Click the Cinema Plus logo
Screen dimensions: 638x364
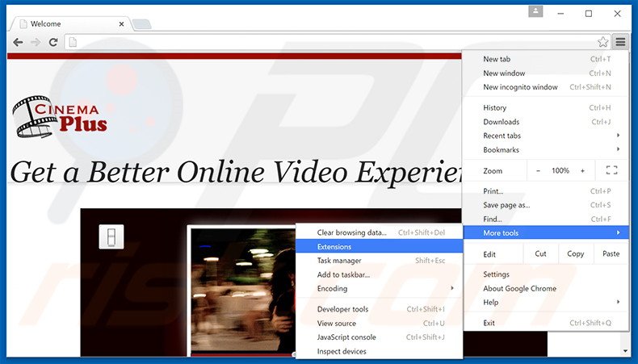[x=60, y=116]
